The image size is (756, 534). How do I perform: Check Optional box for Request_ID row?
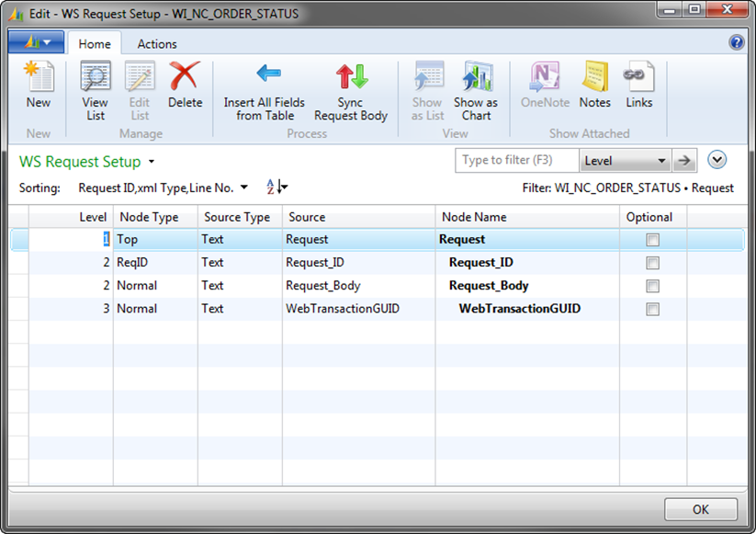pyautogui.click(x=652, y=263)
